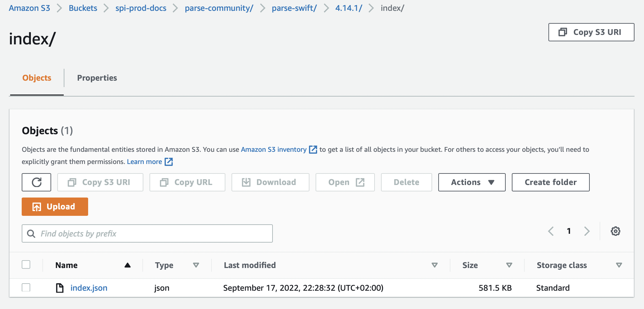Switch to the Objects tab

click(37, 78)
